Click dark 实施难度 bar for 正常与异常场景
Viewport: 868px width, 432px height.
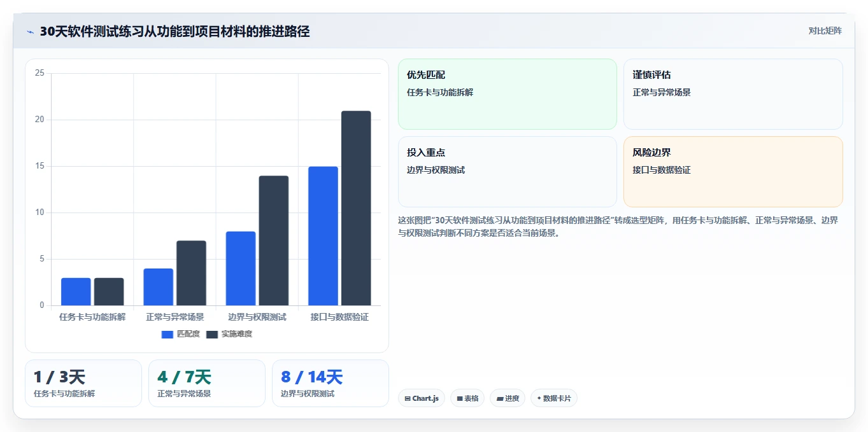(191, 273)
